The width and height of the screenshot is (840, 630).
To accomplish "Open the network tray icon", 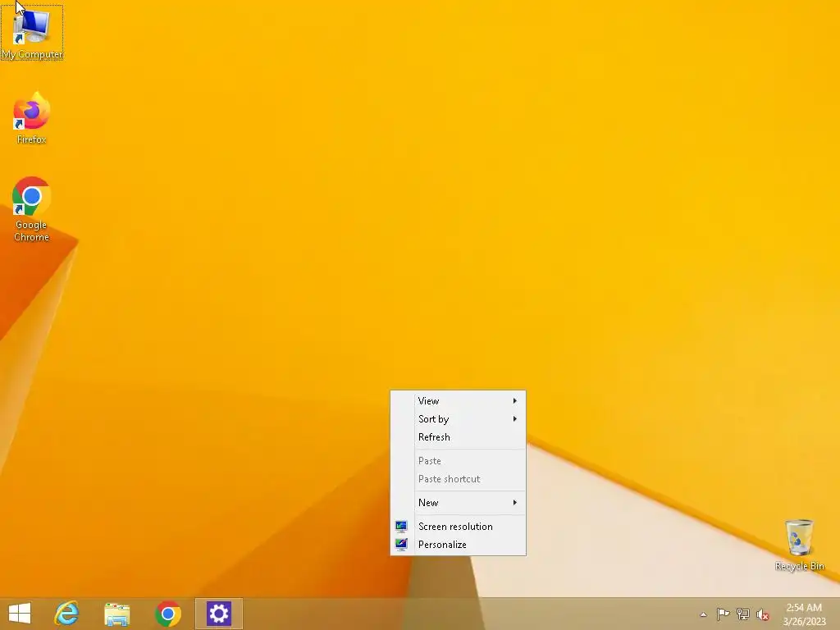I will [743, 614].
